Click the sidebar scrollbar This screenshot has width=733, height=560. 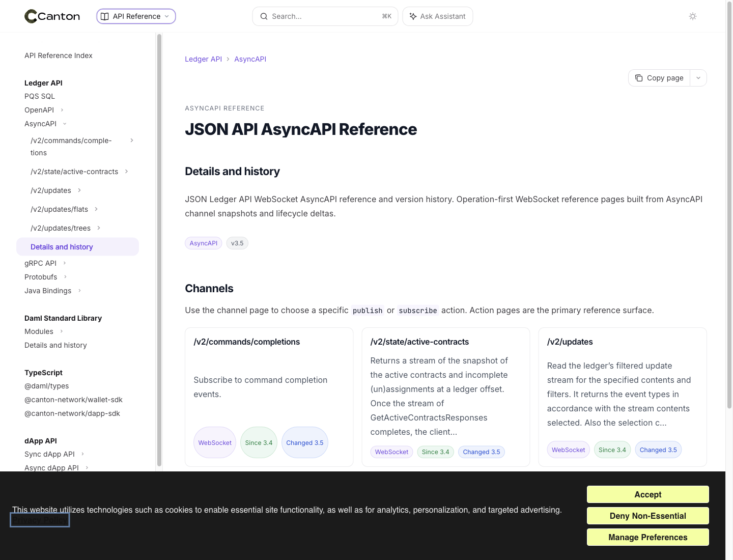click(159, 249)
